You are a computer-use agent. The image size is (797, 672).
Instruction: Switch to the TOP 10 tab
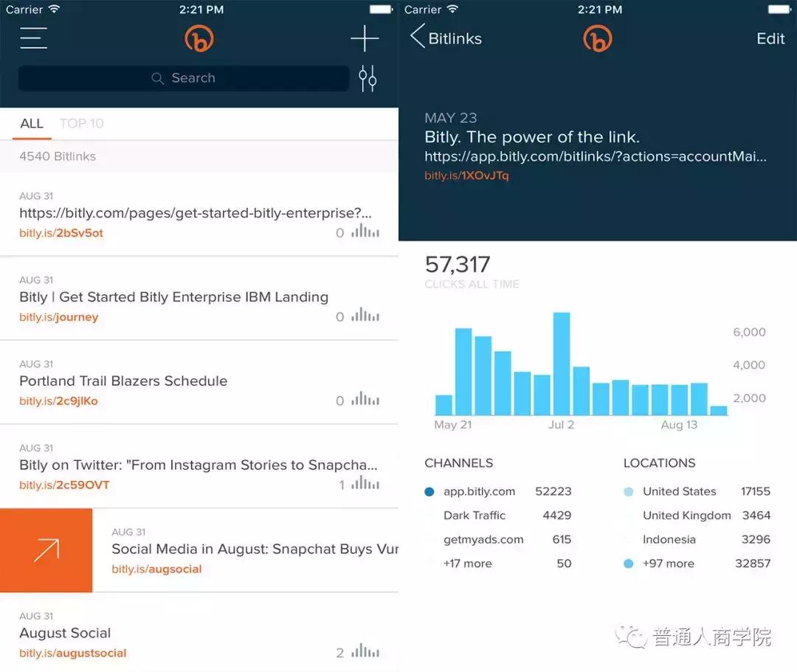coord(81,123)
